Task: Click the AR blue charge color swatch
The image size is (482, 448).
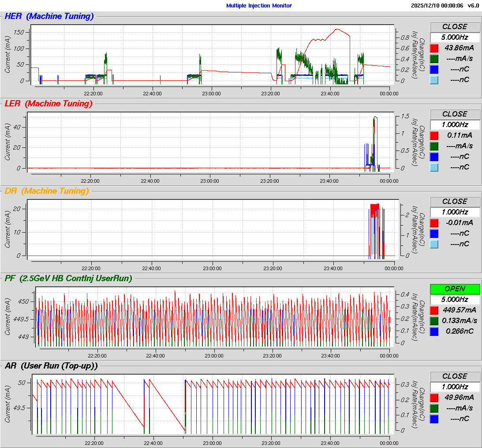Action: click(x=434, y=418)
